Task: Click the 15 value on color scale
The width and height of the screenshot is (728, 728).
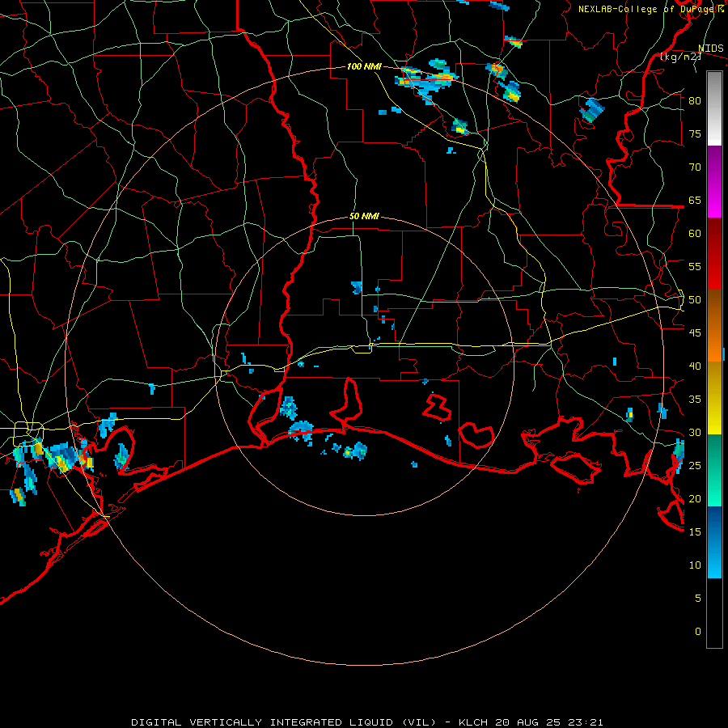Action: (695, 532)
